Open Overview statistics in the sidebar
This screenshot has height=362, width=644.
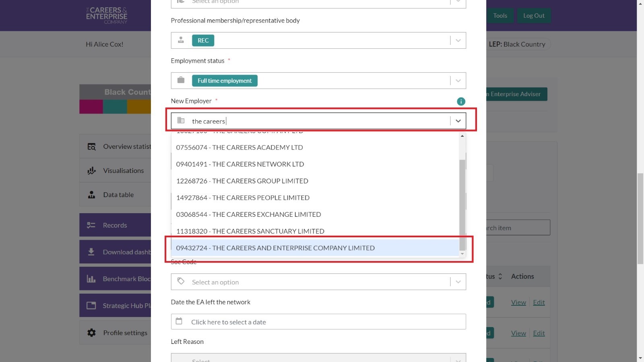[x=115, y=146]
